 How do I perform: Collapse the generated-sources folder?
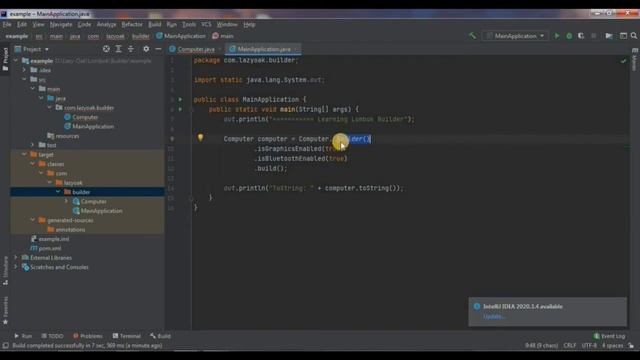33,220
